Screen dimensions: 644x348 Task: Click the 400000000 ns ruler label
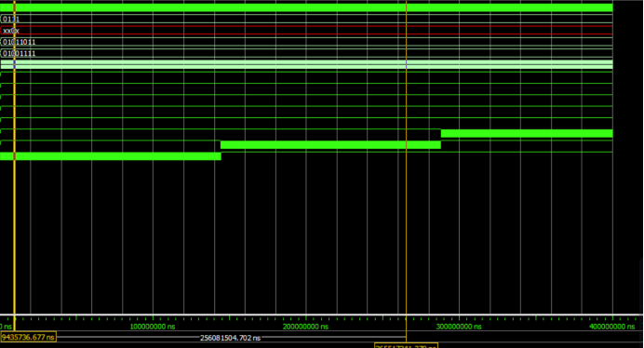click(612, 327)
